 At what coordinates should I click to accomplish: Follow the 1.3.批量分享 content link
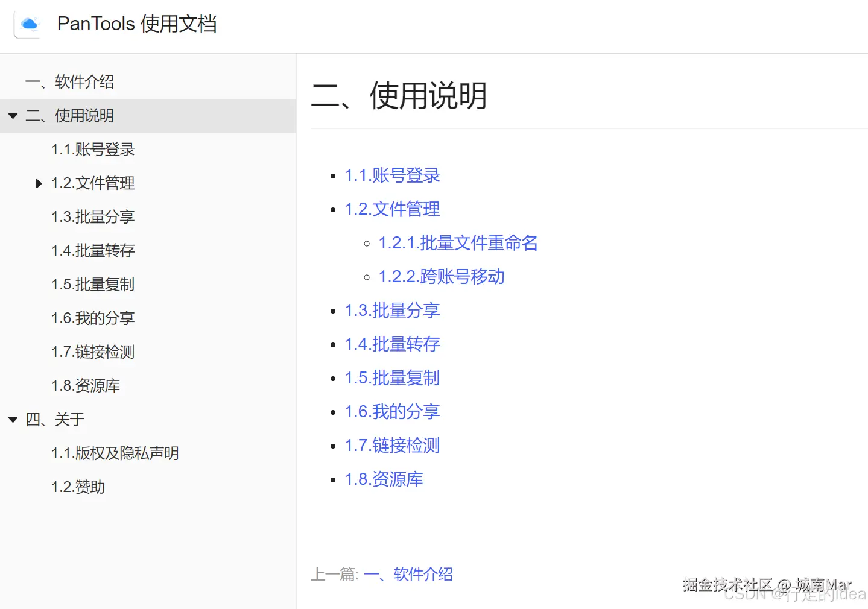click(392, 311)
